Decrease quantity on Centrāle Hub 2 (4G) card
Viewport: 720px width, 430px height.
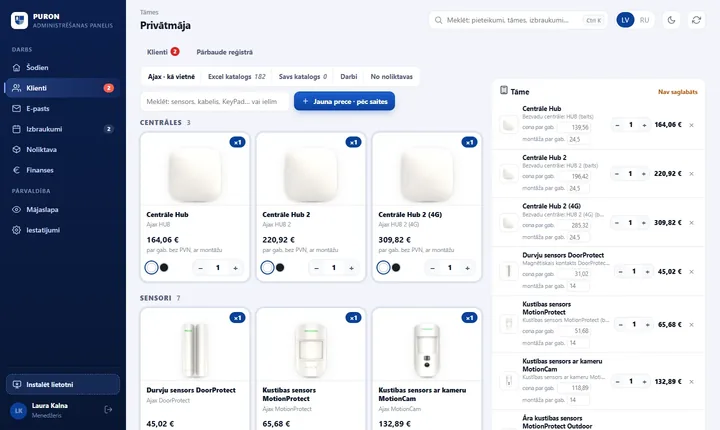pos(433,268)
